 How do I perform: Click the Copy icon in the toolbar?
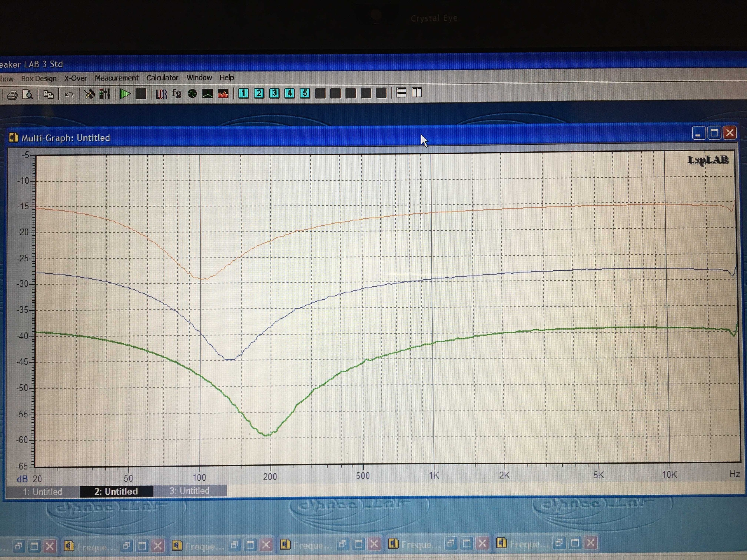49,94
